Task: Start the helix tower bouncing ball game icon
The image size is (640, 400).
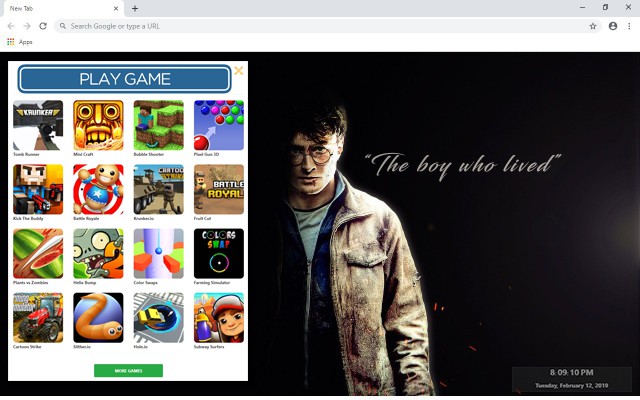Action: pos(159,253)
